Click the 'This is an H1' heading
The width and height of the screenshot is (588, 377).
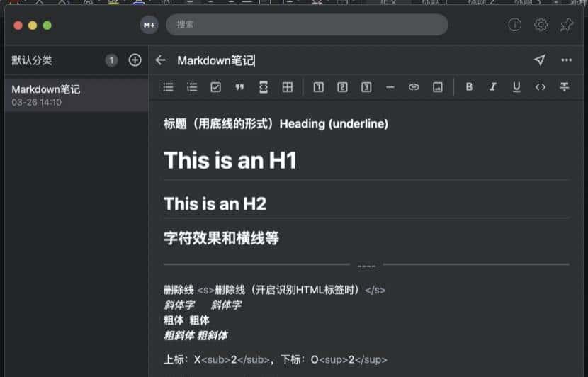click(x=230, y=161)
